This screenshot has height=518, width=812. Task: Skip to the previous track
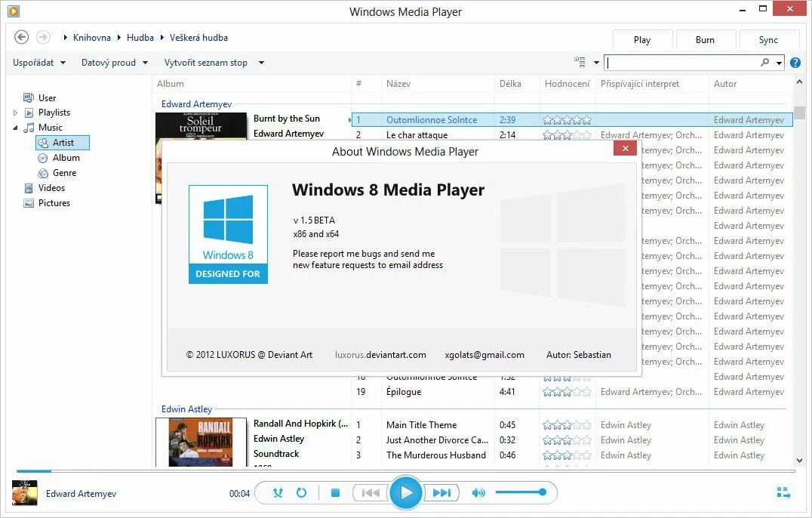(x=371, y=492)
